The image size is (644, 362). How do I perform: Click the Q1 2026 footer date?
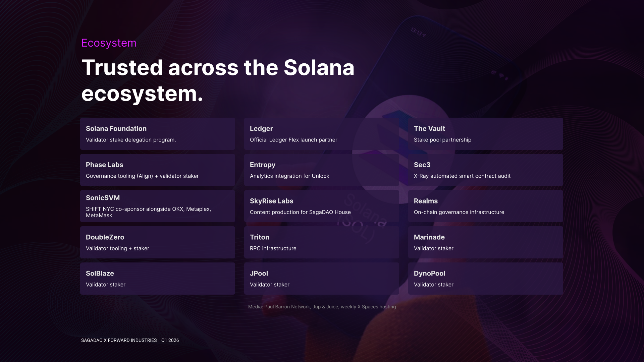point(170,340)
